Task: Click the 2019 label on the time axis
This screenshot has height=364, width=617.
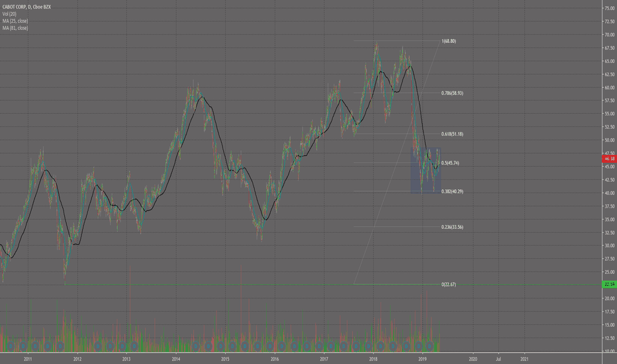Action: tap(422, 359)
